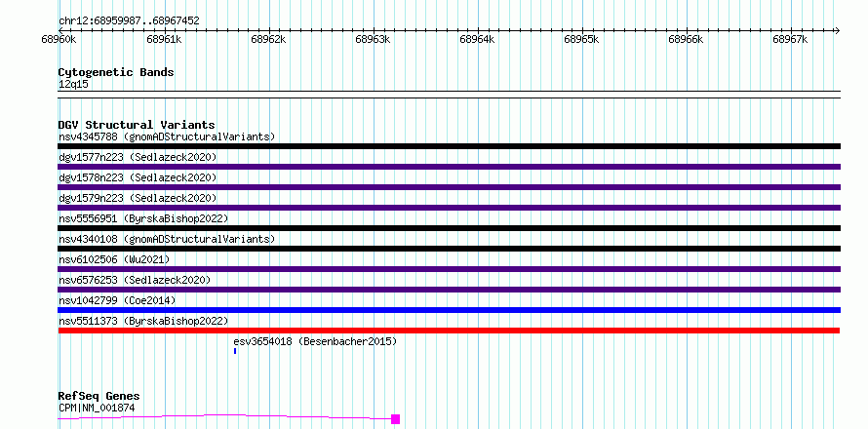This screenshot has height=429, width=868.
Task: Select the blue nsv1042799 variant bar
Action: [449, 310]
